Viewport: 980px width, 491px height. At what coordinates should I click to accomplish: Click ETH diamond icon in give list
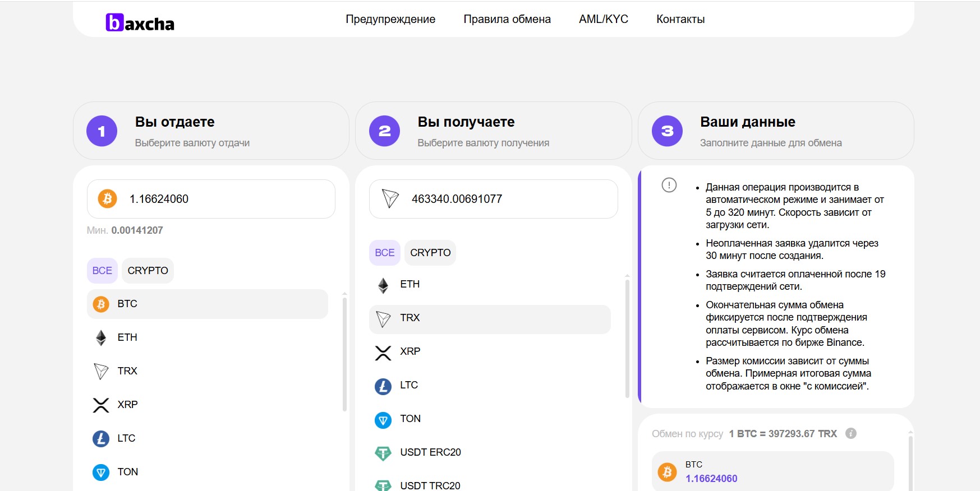pyautogui.click(x=101, y=337)
